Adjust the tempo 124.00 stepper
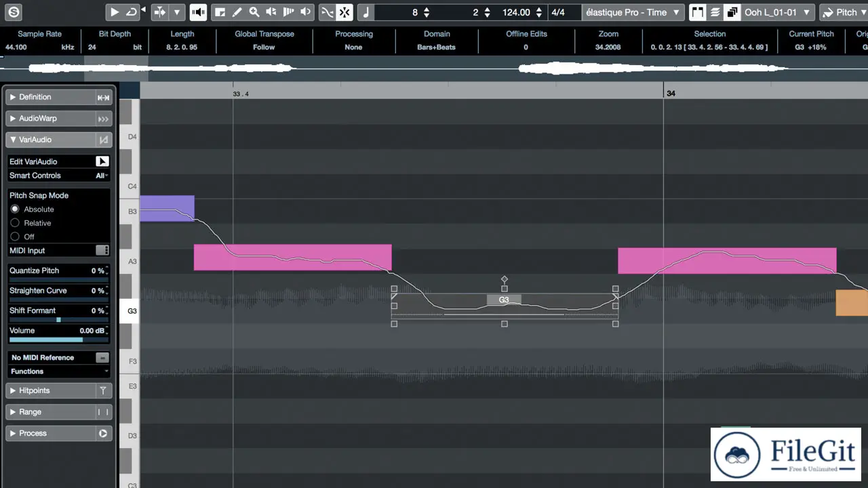 pyautogui.click(x=538, y=12)
